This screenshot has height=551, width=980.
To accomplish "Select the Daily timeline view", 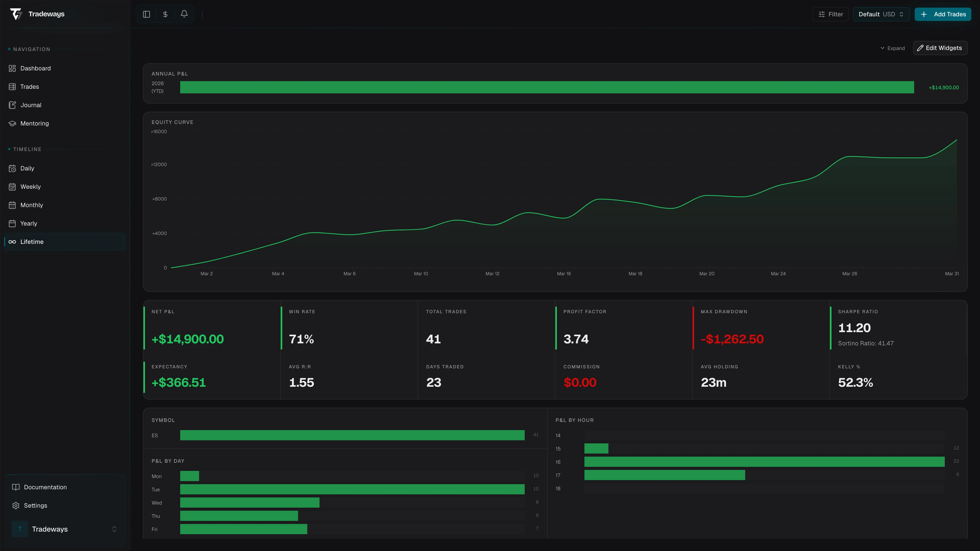I will (27, 168).
